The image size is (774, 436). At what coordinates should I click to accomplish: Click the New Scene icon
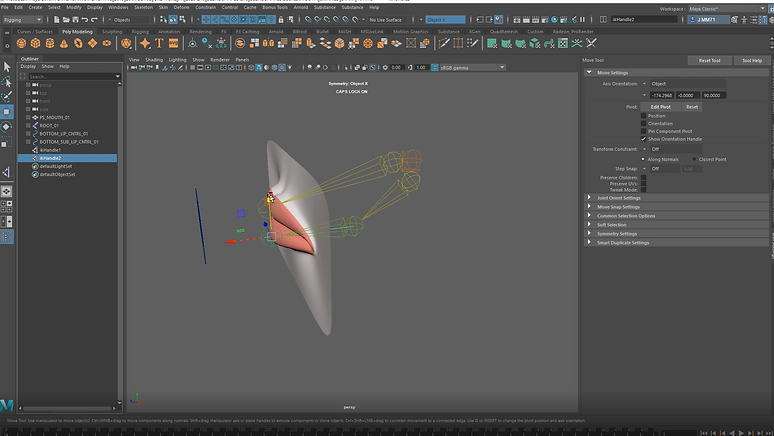coord(57,20)
